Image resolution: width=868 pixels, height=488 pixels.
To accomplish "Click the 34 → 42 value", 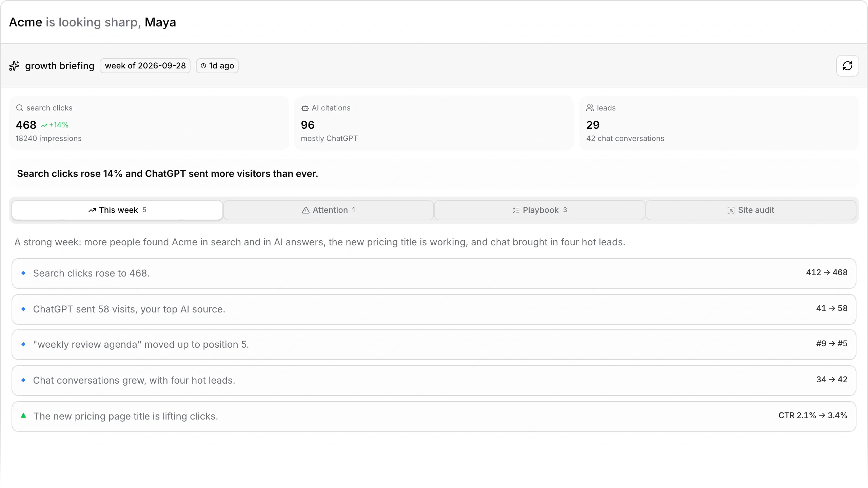I will [832, 380].
